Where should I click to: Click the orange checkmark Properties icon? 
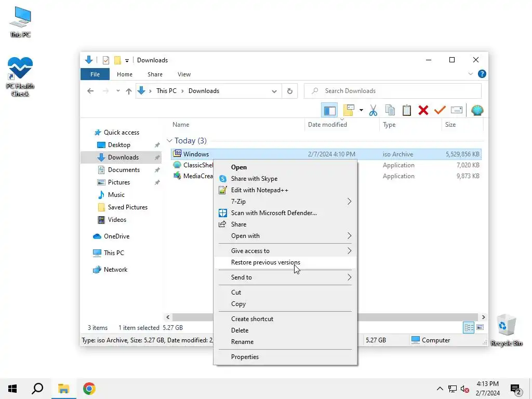pyautogui.click(x=440, y=110)
